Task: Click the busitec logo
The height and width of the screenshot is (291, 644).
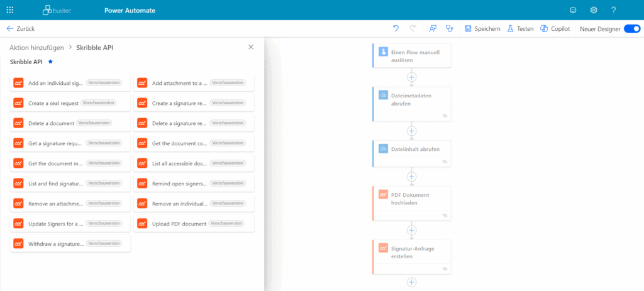Action: coord(57,10)
